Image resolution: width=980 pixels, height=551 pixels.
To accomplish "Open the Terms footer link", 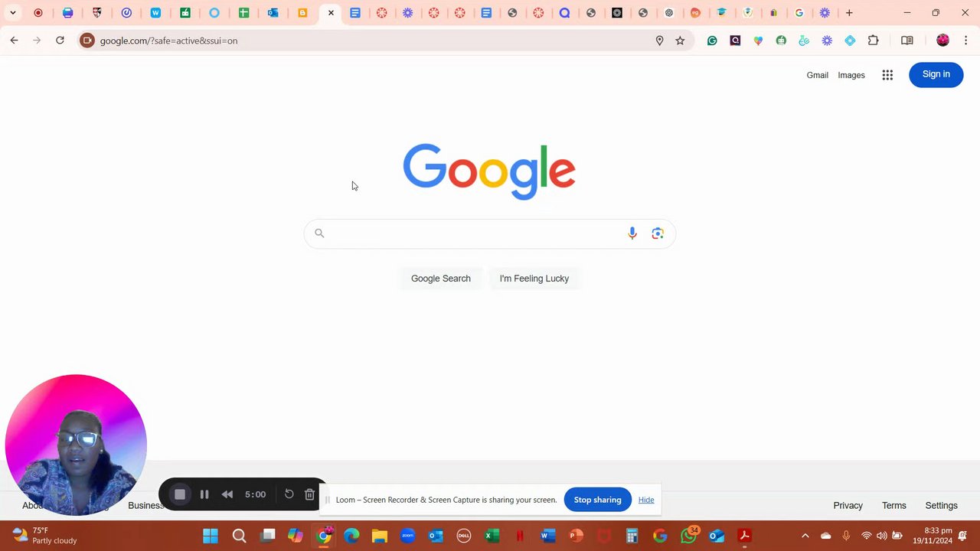I will point(893,506).
